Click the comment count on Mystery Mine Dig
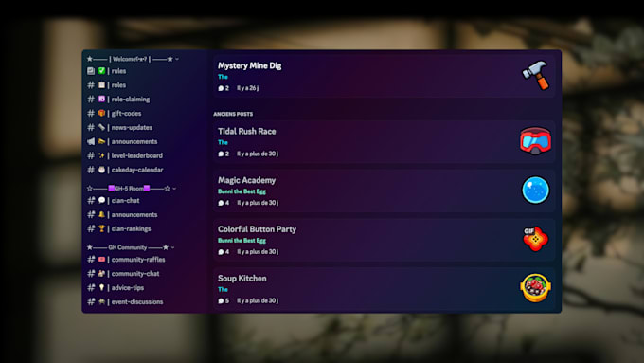The height and width of the screenshot is (363, 644). [x=224, y=88]
